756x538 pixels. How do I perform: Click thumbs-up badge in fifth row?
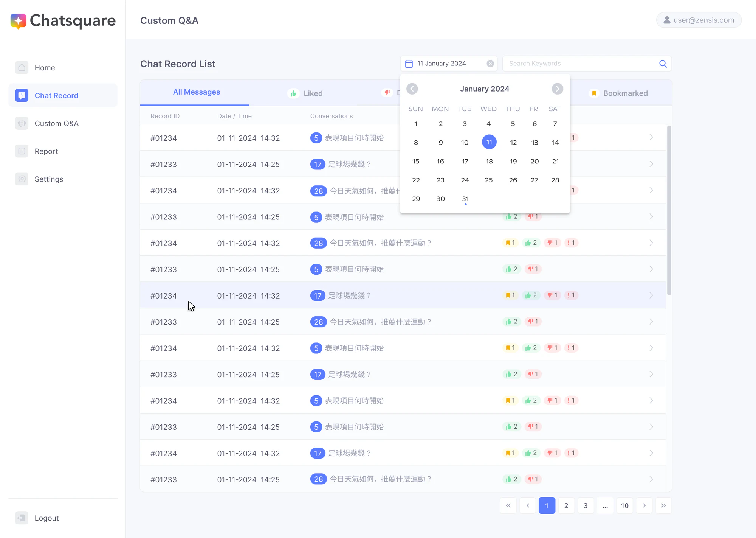(531, 243)
